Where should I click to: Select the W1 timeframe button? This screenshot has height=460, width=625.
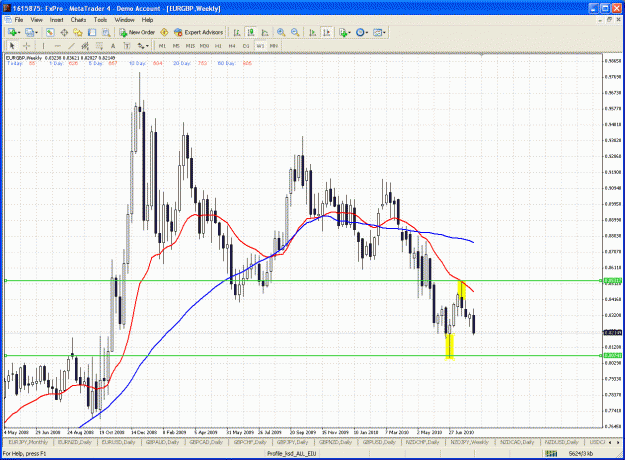[260, 46]
